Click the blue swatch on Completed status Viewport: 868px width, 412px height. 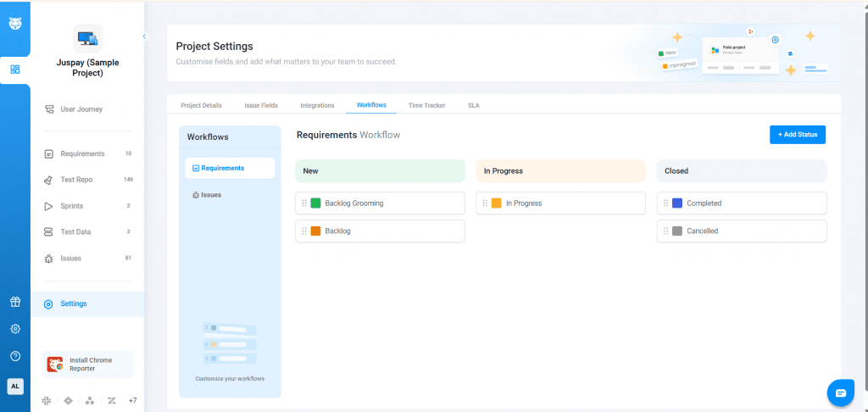(677, 203)
